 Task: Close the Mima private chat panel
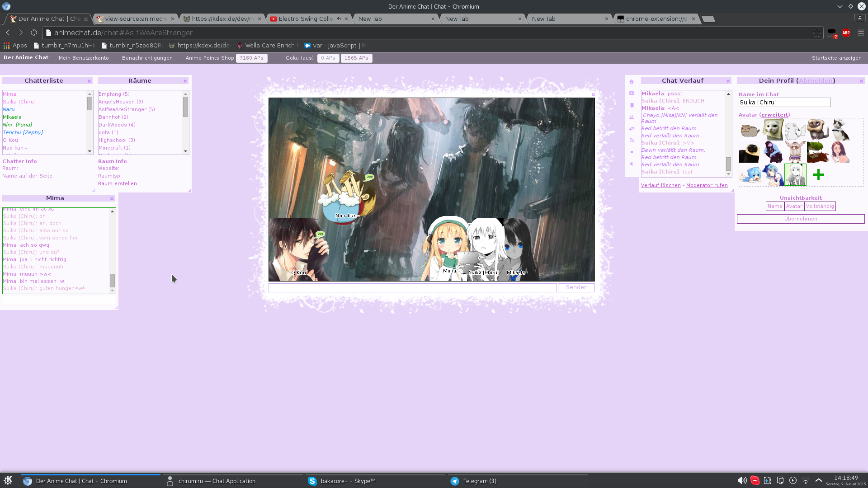pyautogui.click(x=112, y=199)
